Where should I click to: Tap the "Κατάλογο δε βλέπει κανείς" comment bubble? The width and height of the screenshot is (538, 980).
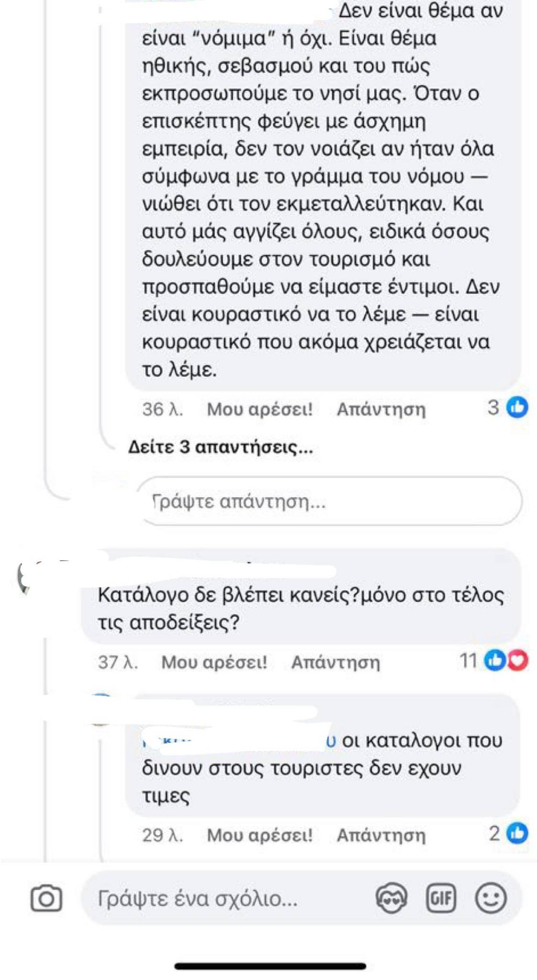[x=300, y=608]
